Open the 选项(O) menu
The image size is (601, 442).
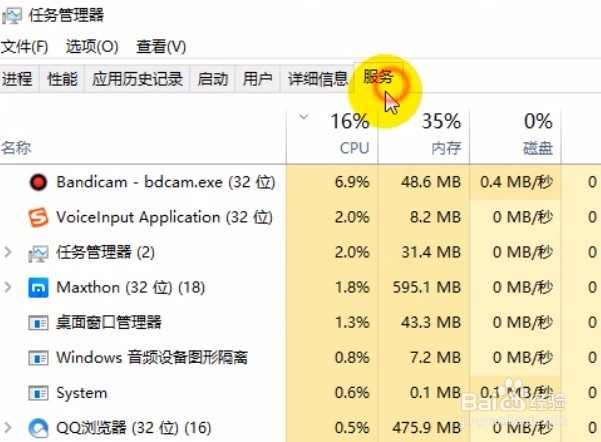(x=92, y=47)
